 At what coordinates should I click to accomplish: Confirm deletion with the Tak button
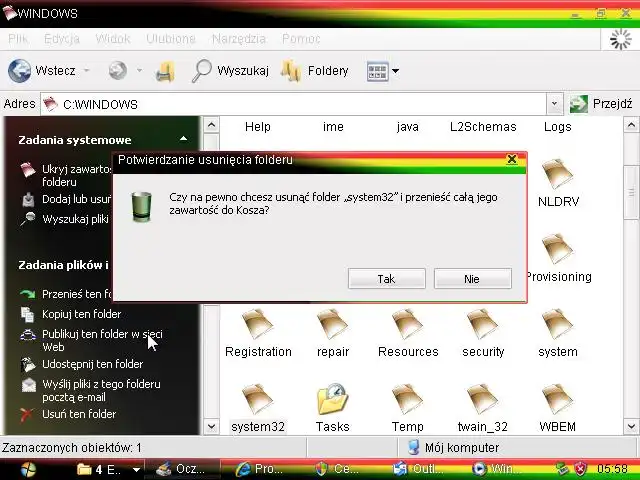(387, 279)
